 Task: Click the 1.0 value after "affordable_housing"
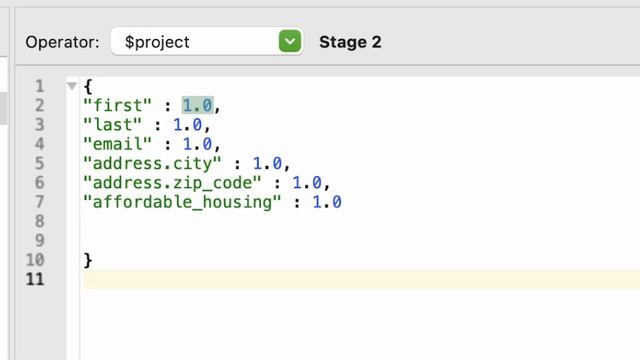[x=327, y=202]
